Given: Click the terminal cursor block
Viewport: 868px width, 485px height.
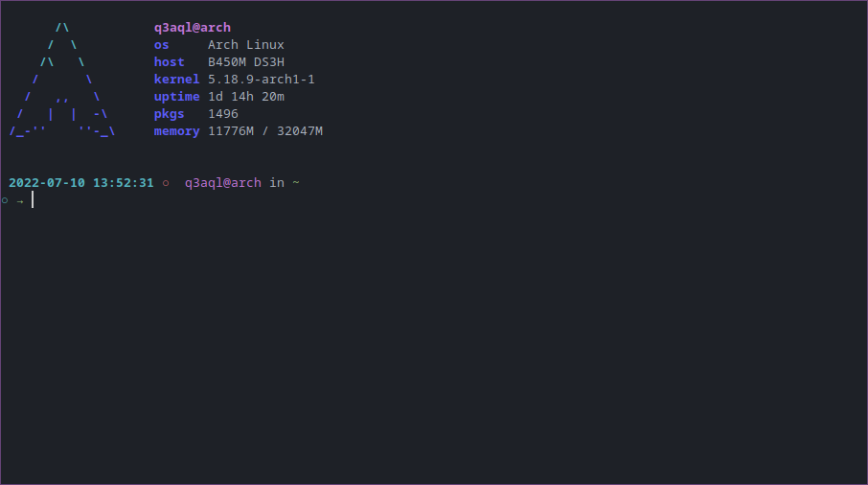Looking at the screenshot, I should (x=33, y=200).
